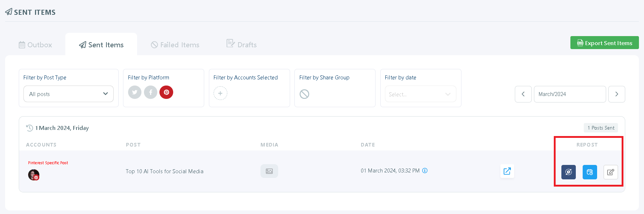644x214 pixels.
Task: Click the SENT ITEMS page title icon
Action: click(9, 12)
